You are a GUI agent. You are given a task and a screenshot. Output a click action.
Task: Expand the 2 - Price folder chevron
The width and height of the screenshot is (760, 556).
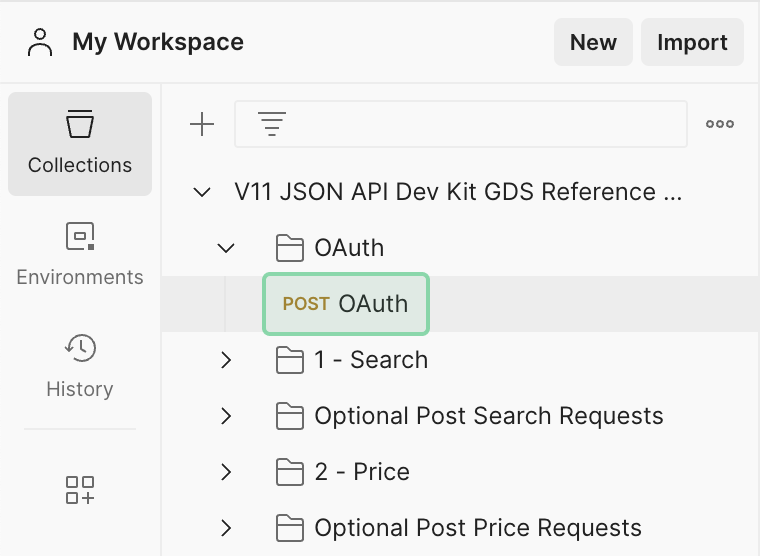point(226,472)
